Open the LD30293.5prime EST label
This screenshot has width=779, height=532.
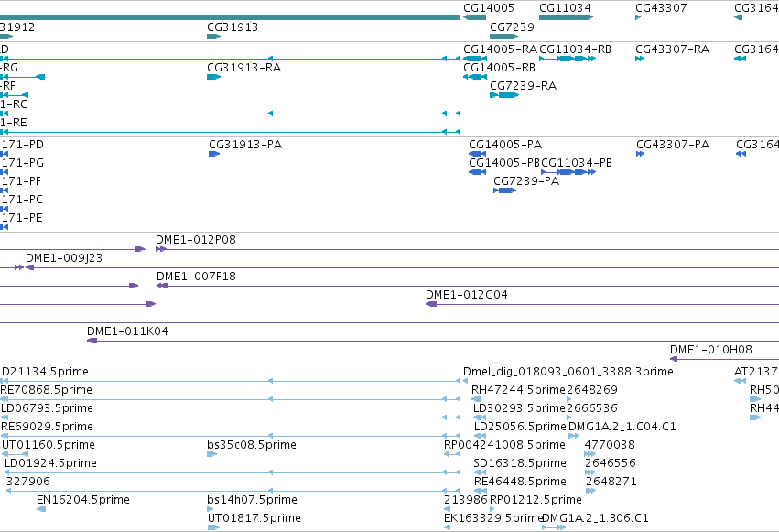click(x=519, y=408)
